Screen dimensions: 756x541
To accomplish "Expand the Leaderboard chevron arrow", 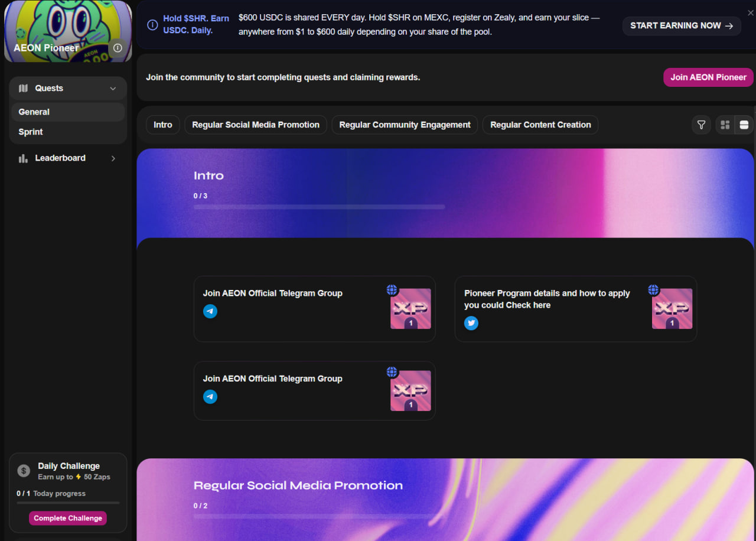I will click(113, 158).
